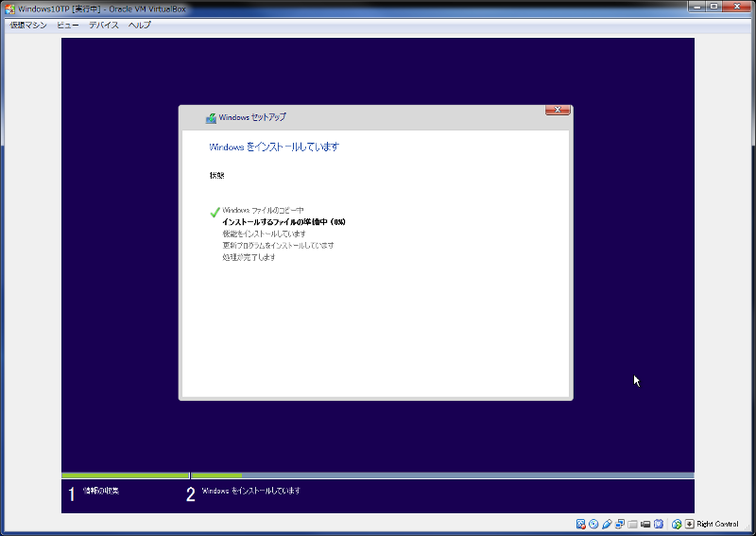
Task: Click the hard disk activity indicator icon
Action: tap(581, 524)
